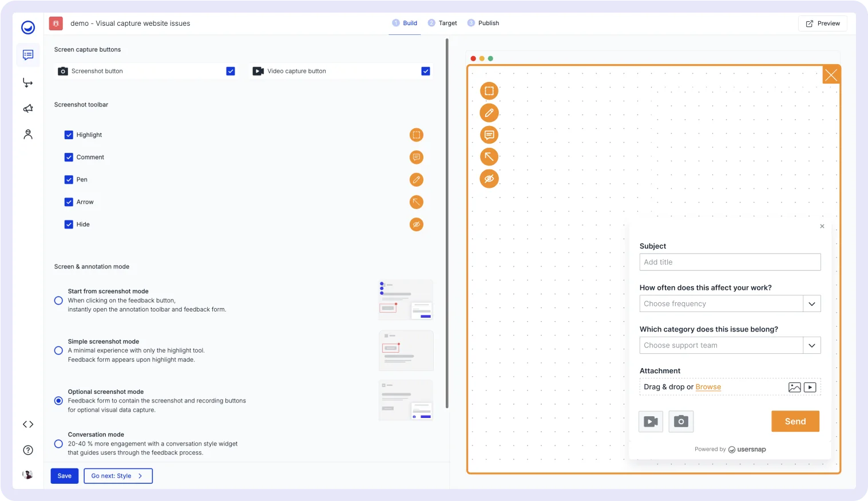The height and width of the screenshot is (501, 868).
Task: Select the arrow tool in preview toolbar
Action: click(x=489, y=157)
